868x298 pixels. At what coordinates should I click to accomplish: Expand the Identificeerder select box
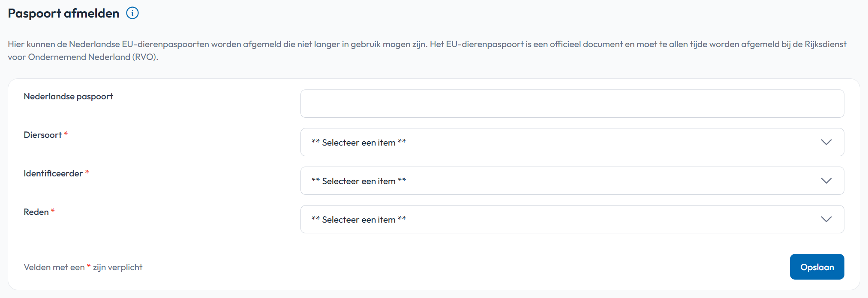tap(572, 181)
